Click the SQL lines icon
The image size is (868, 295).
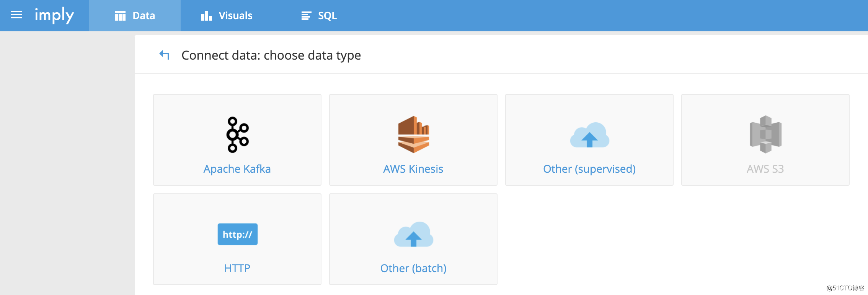(306, 16)
